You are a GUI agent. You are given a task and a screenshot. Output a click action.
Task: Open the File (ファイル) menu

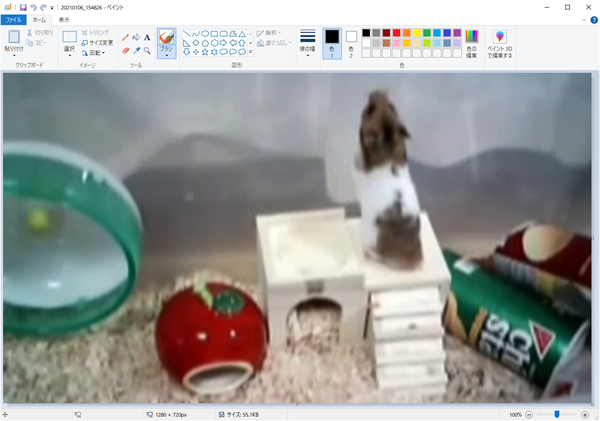point(13,20)
